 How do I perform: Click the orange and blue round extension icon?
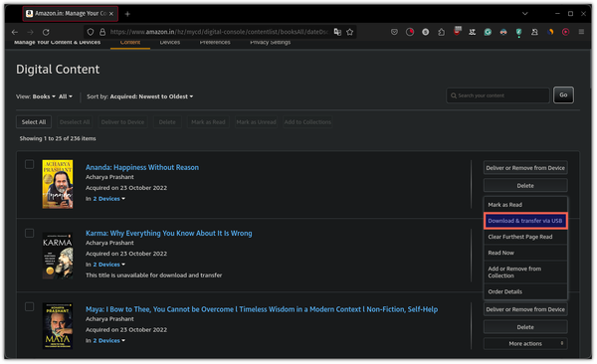pyautogui.click(x=550, y=32)
